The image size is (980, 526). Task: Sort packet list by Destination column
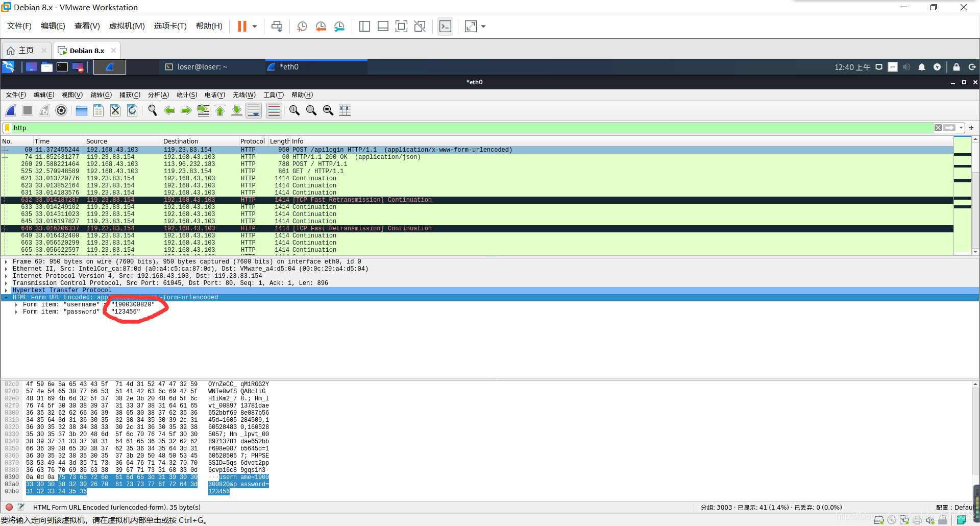coord(200,141)
